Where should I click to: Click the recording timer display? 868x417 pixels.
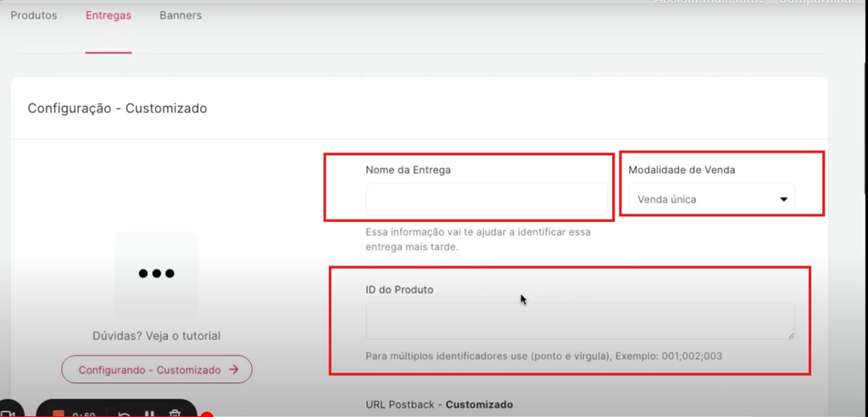tap(84, 414)
